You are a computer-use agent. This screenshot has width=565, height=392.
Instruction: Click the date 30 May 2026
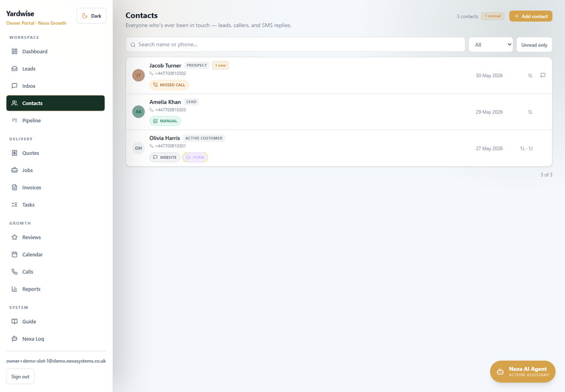(489, 75)
